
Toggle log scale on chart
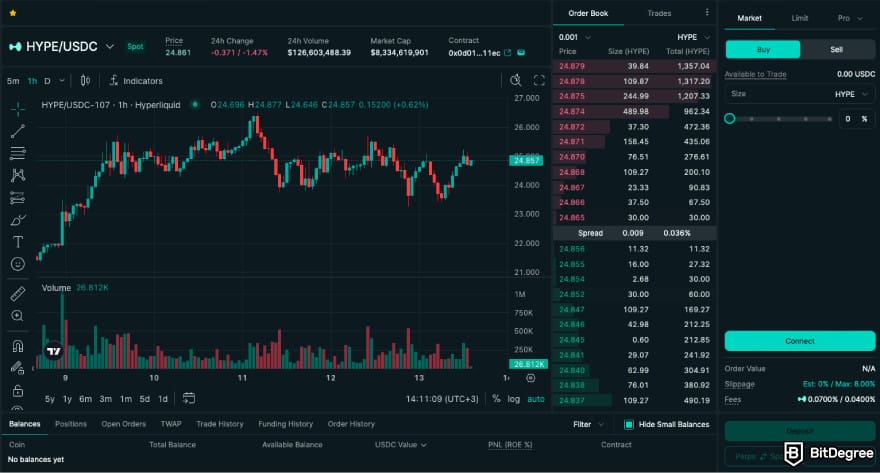pos(514,399)
